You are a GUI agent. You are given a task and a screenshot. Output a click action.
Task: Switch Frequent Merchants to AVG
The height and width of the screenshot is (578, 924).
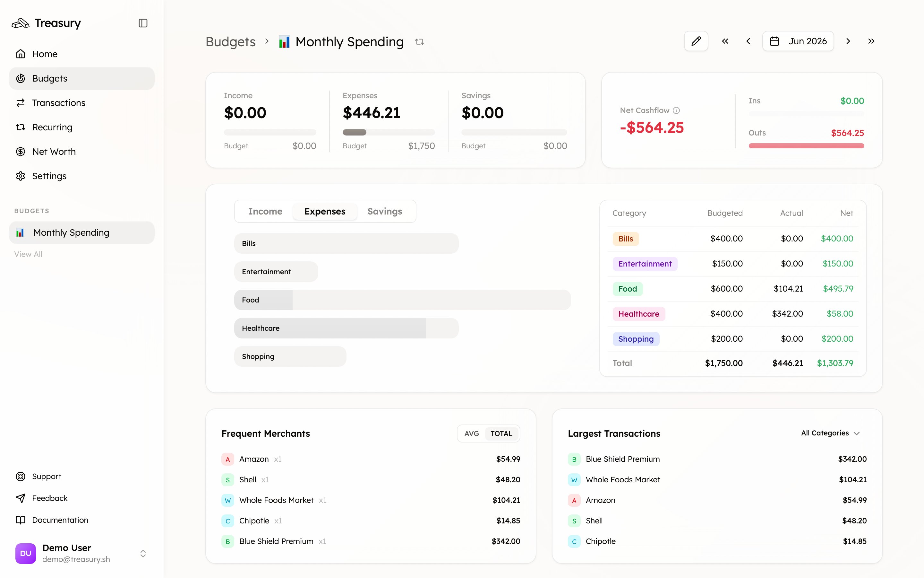coord(472,433)
